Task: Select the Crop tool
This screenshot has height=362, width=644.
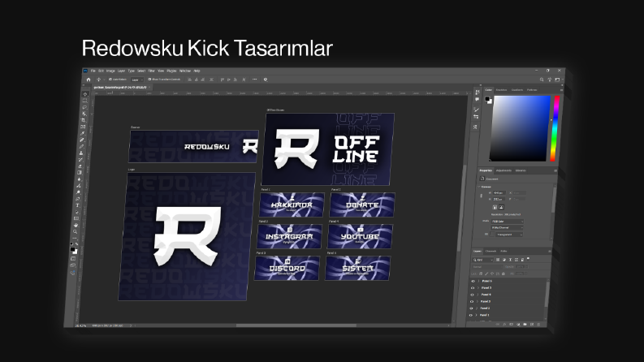Action: click(84, 120)
